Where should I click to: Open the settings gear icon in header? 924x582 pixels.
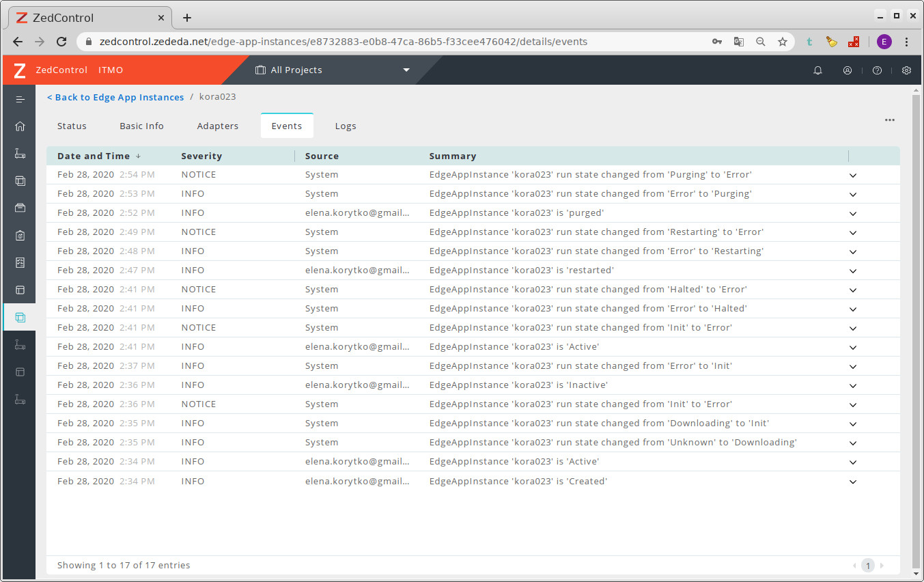[x=906, y=70]
